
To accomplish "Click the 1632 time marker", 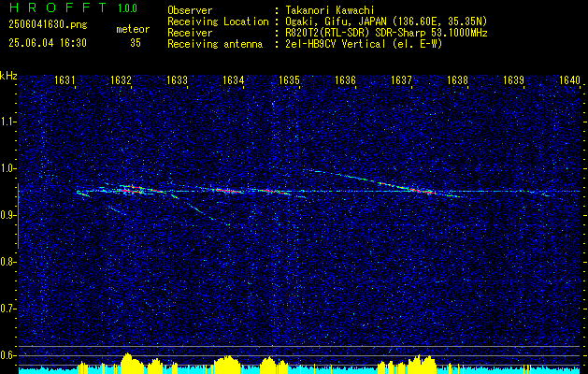I will 121,79.
